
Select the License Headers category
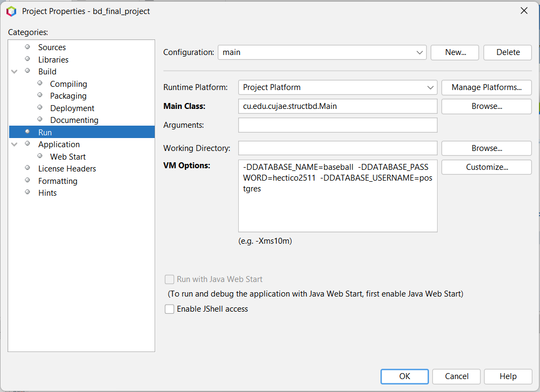67,168
